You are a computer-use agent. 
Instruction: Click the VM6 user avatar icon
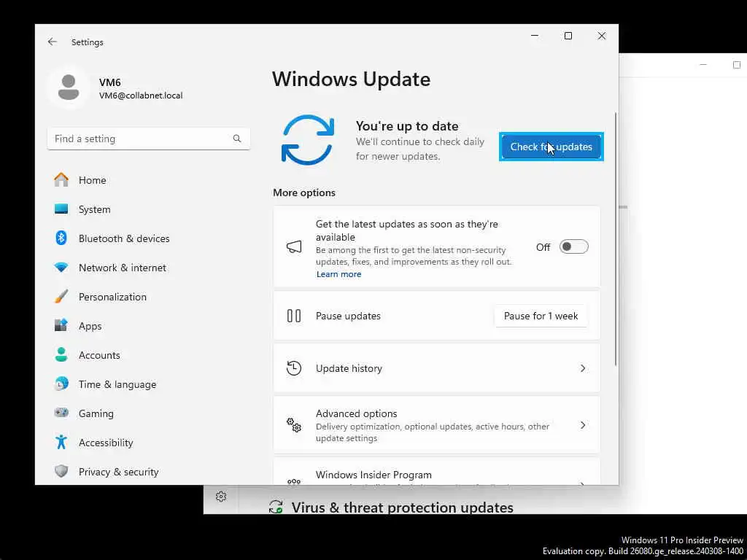click(69, 87)
